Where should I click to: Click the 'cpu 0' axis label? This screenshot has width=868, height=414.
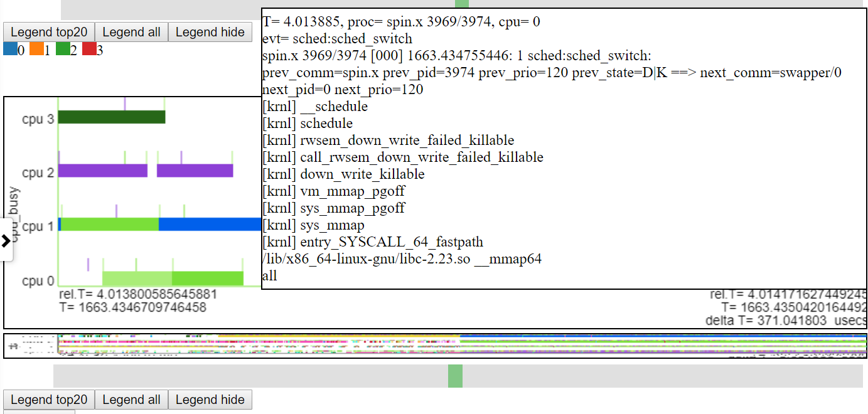(38, 280)
